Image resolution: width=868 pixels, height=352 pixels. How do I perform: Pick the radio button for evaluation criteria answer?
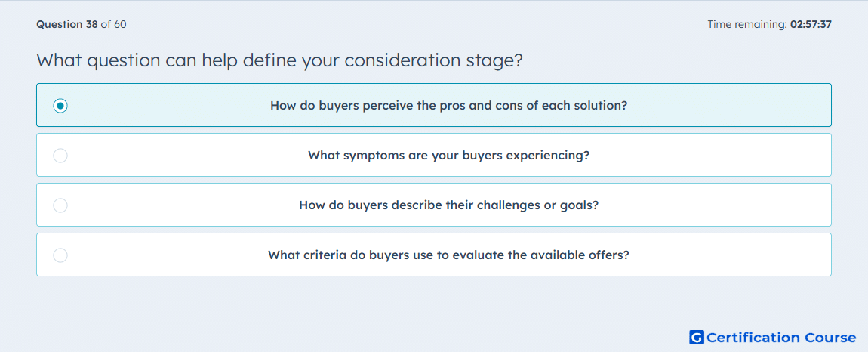[x=60, y=255]
